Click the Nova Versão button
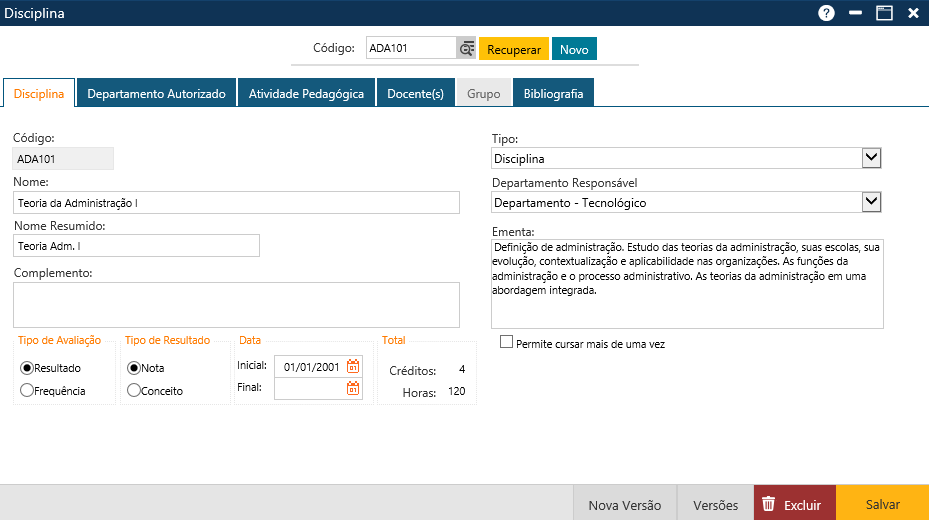Image resolution: width=929 pixels, height=520 pixels. pyautogui.click(x=625, y=505)
